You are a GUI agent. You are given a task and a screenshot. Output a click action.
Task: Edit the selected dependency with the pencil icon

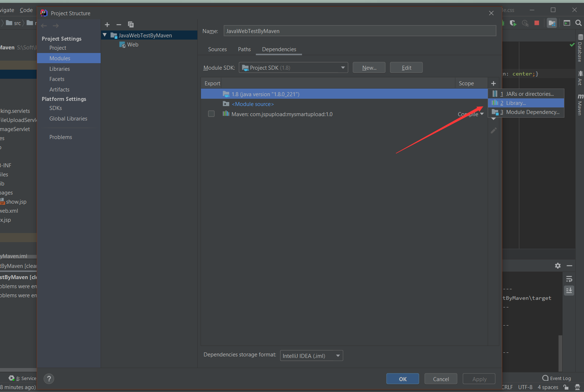point(494,130)
